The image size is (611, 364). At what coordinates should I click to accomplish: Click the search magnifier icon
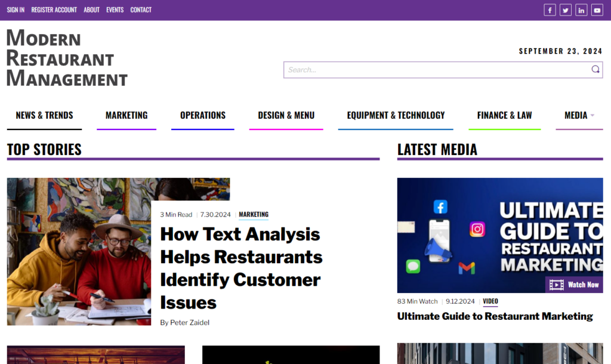[595, 69]
